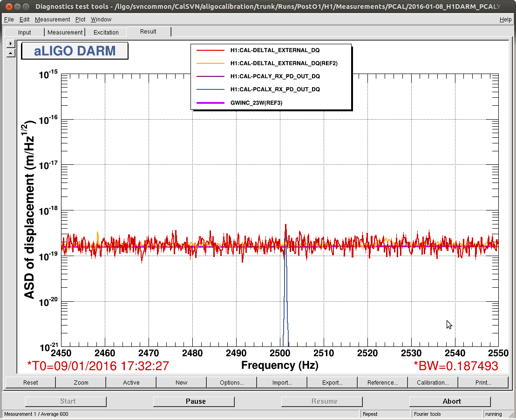Click the GWINC_23W(REF3) magenta legend line
516x420 pixels.
click(x=210, y=102)
